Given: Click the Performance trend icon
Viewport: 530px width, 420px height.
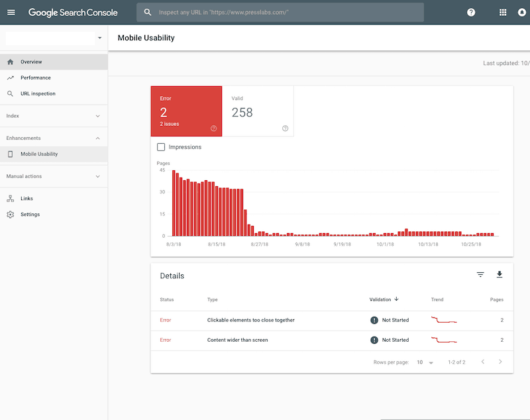Looking at the screenshot, I should [10, 78].
